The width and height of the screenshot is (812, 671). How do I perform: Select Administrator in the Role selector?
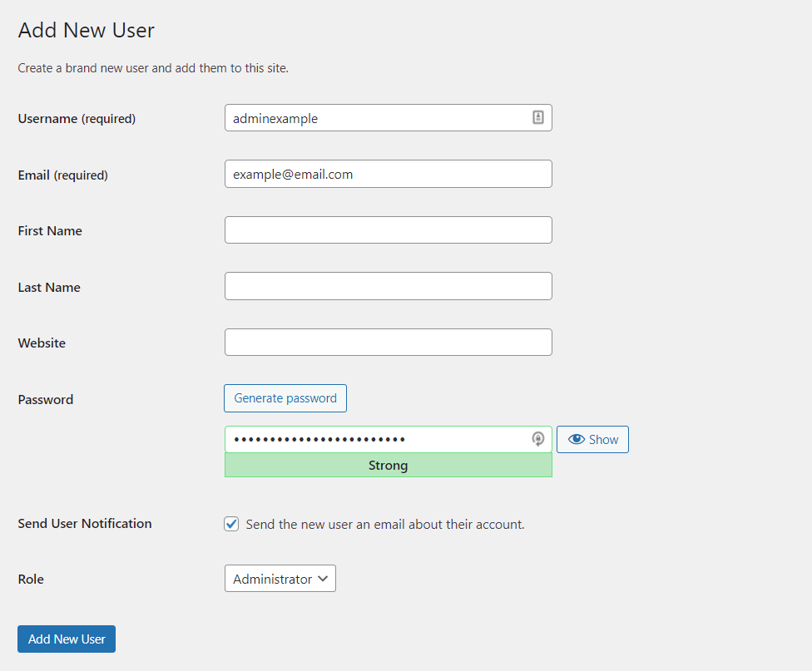tap(280, 578)
